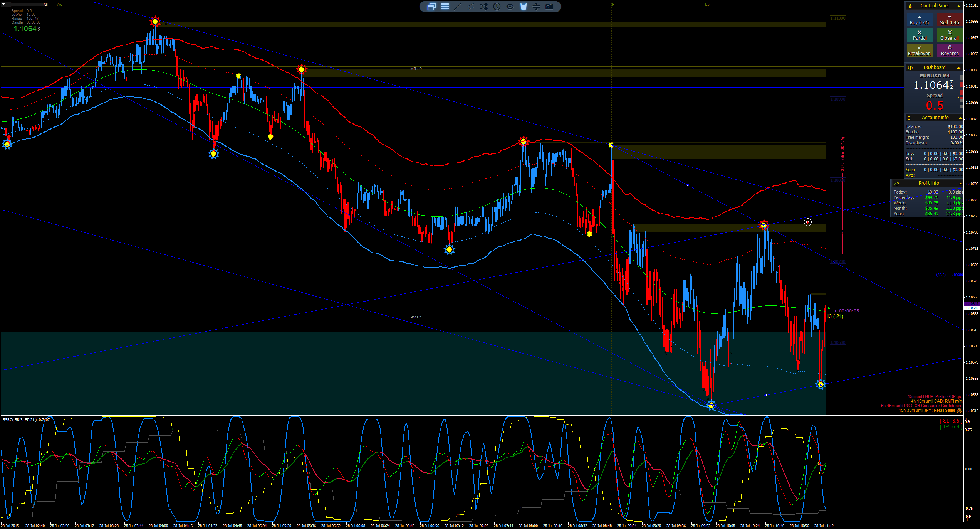This screenshot has height=529, width=980.
Task: Click the Balance $100.00 row
Action: point(934,126)
